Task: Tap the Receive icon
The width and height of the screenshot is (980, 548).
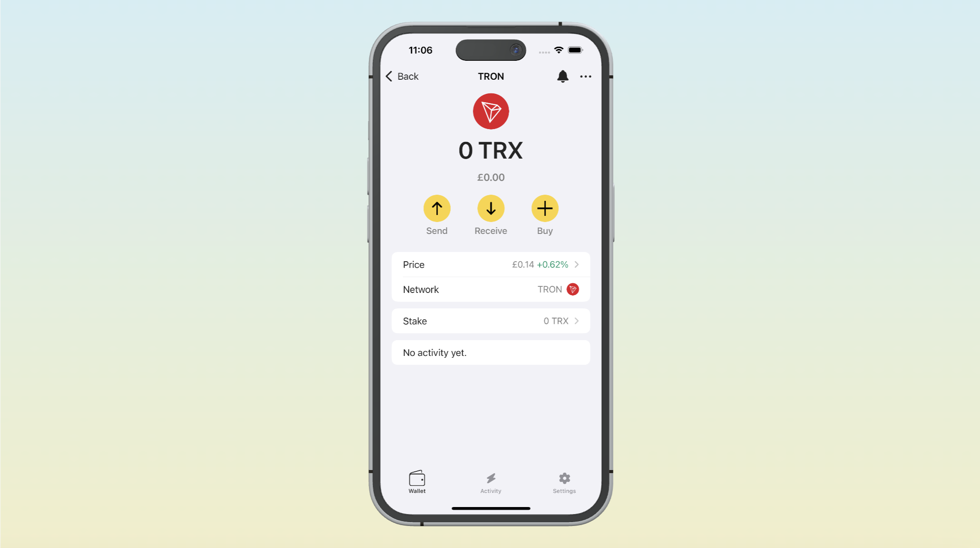Action: point(491,209)
